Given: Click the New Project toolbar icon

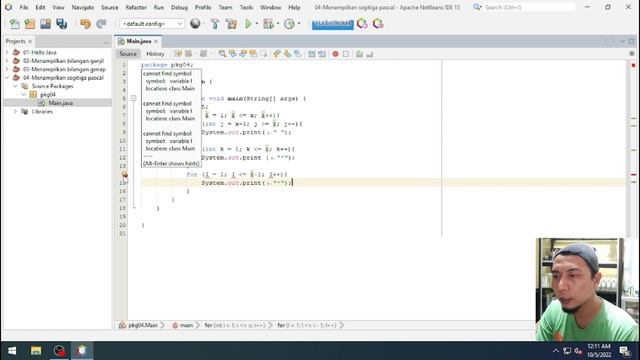Looking at the screenshot, I should tap(30, 24).
